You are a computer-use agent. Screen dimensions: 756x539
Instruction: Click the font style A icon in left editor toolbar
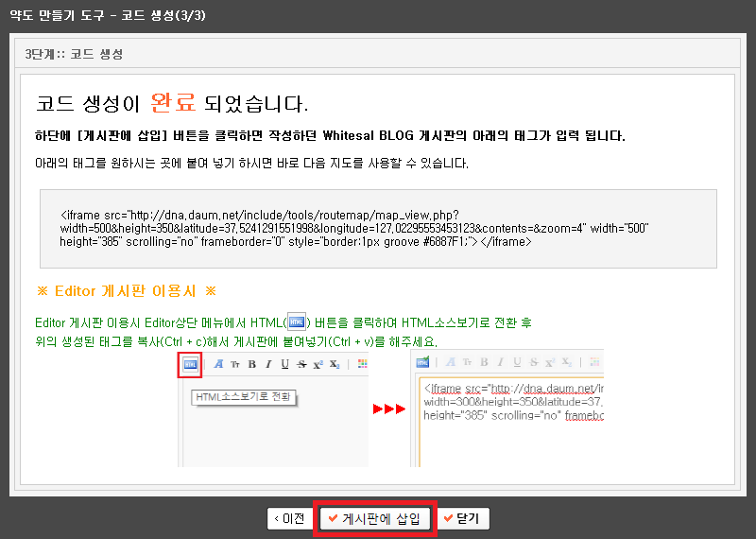[218, 364]
